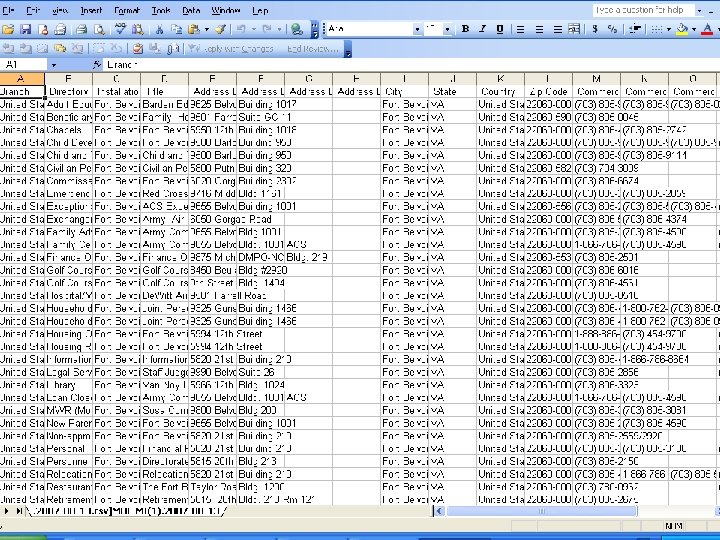
Task: Cut the selection with the scissors icon
Action: tap(159, 30)
